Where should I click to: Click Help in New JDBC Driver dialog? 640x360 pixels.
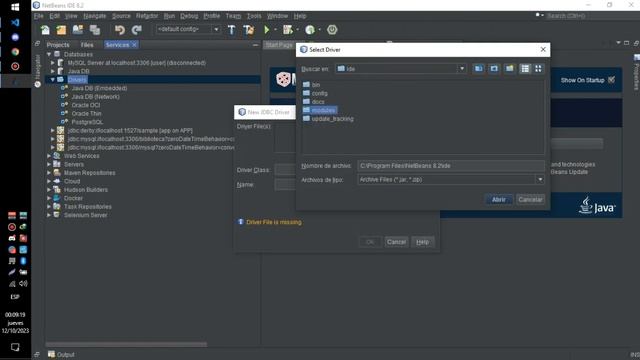(x=422, y=242)
